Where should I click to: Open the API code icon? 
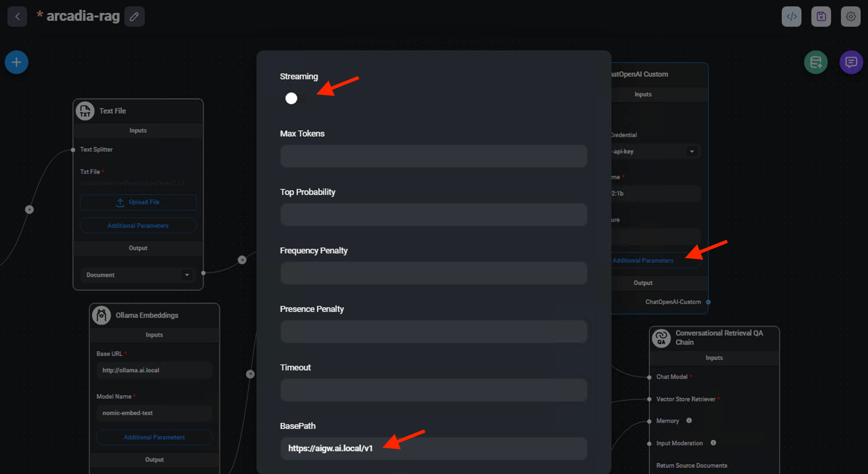point(791,16)
